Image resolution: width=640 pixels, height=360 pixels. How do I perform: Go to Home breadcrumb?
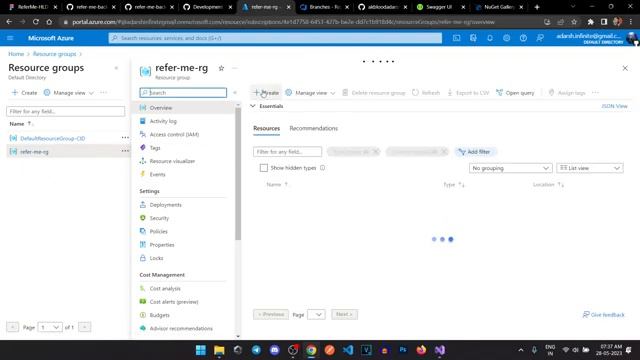[16, 54]
